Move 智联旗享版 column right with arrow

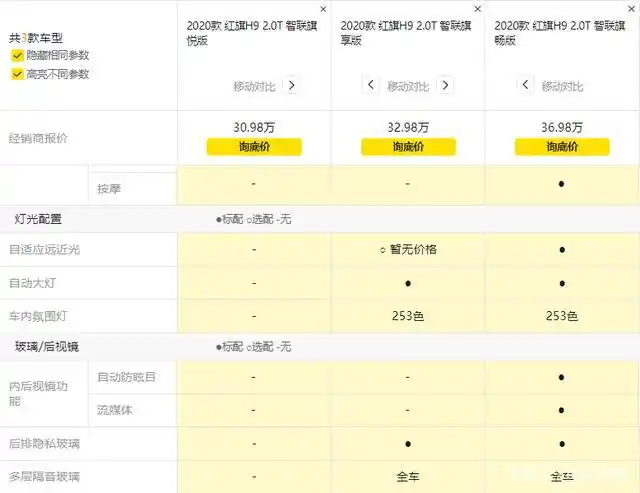(x=445, y=85)
